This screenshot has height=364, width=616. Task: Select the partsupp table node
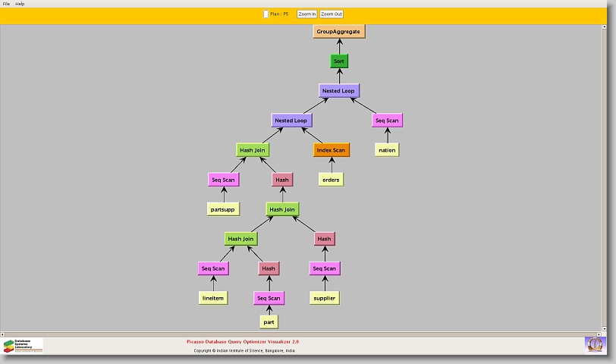point(223,209)
